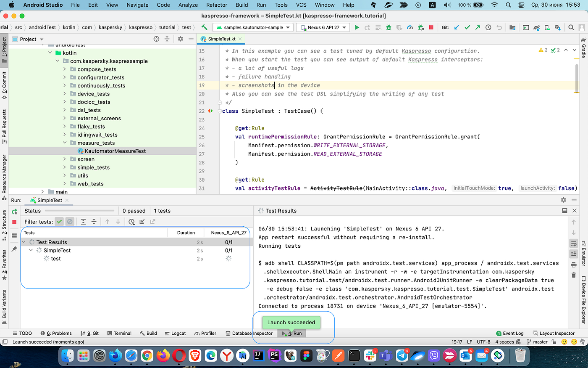The image size is (588, 368).
Task: Open run configuration dropdown samples.kautomator-sample
Action: click(253, 27)
